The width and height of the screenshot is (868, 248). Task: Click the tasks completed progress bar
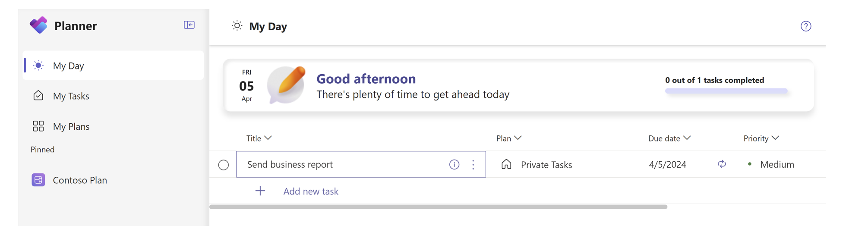coord(726,91)
